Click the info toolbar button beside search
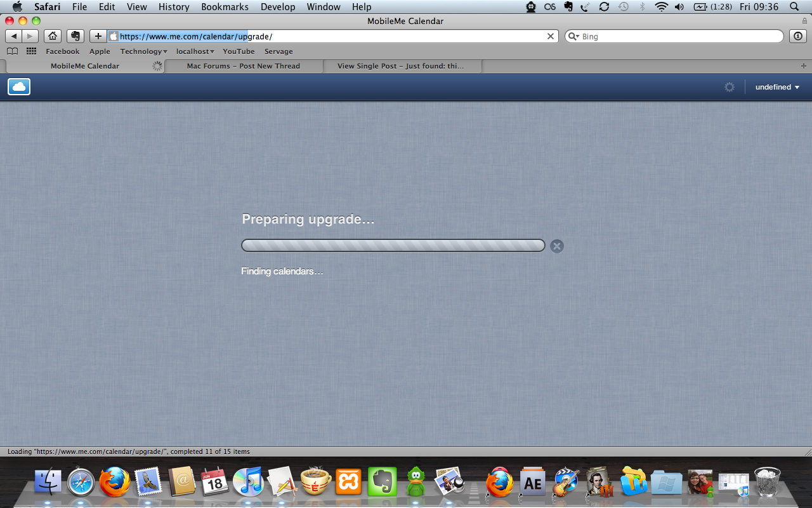 [x=798, y=36]
